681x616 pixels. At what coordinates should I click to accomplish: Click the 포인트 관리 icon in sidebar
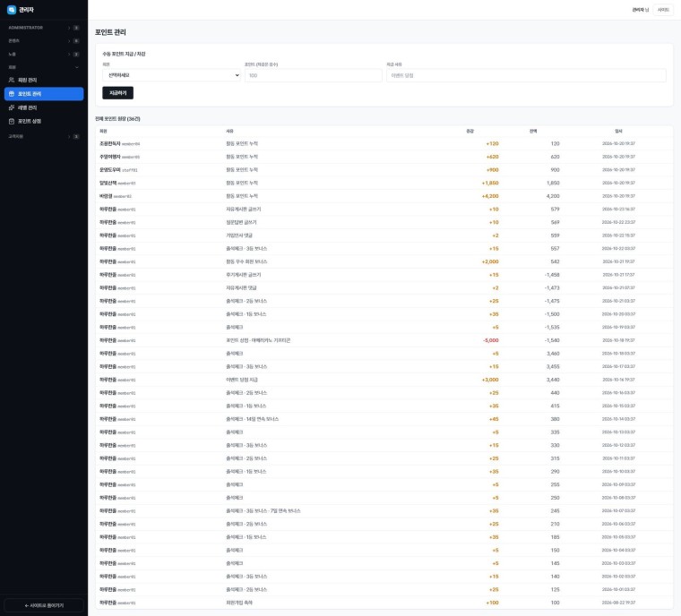pyautogui.click(x=12, y=94)
